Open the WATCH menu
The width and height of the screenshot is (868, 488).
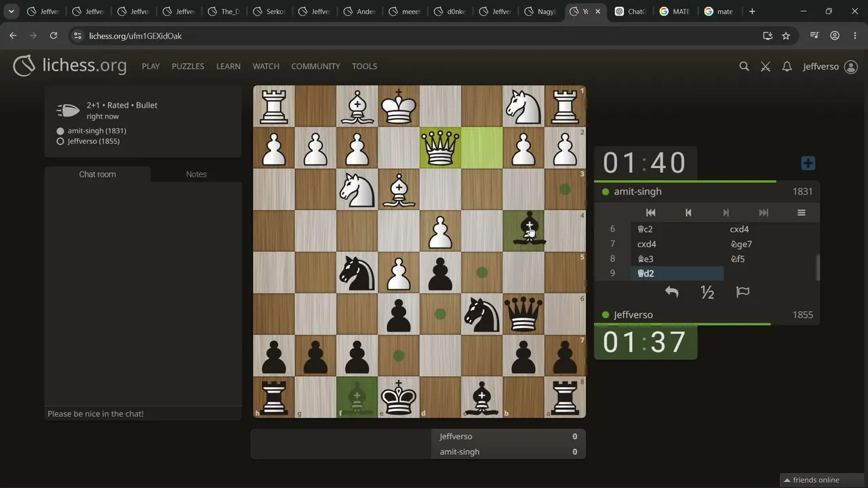tap(266, 66)
